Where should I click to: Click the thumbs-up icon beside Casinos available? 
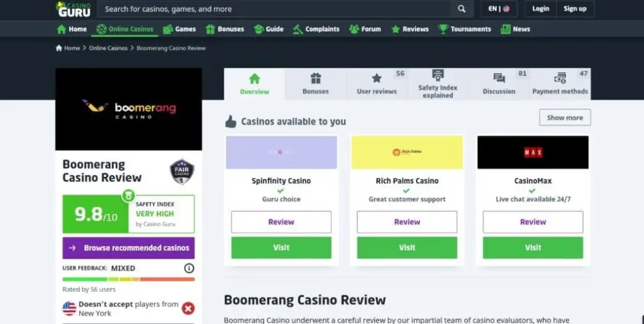tap(231, 121)
